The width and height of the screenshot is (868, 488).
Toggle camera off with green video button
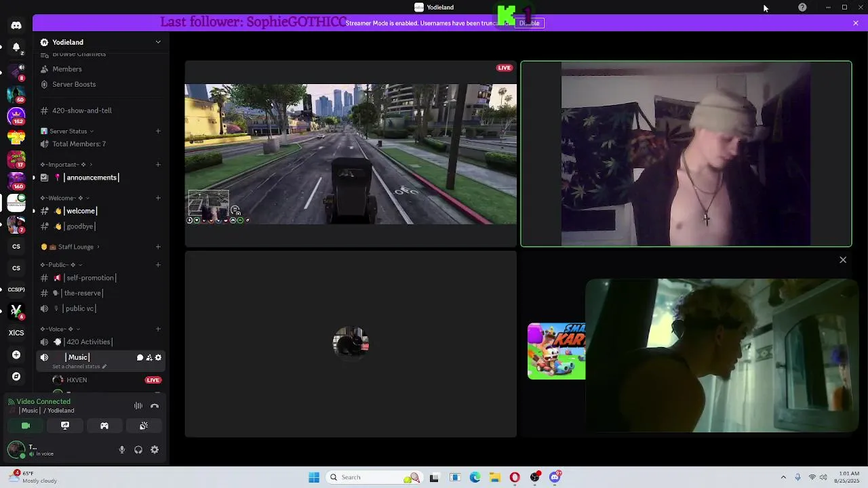(26, 426)
